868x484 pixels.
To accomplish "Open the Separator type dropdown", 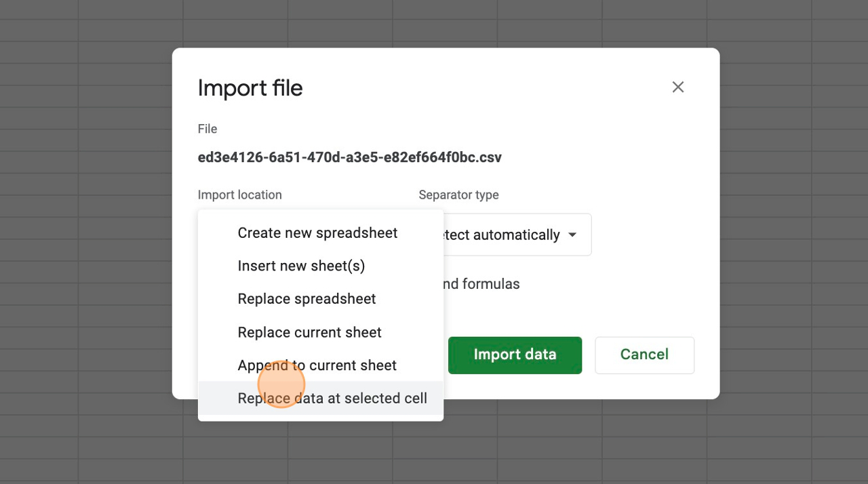I will [x=515, y=235].
